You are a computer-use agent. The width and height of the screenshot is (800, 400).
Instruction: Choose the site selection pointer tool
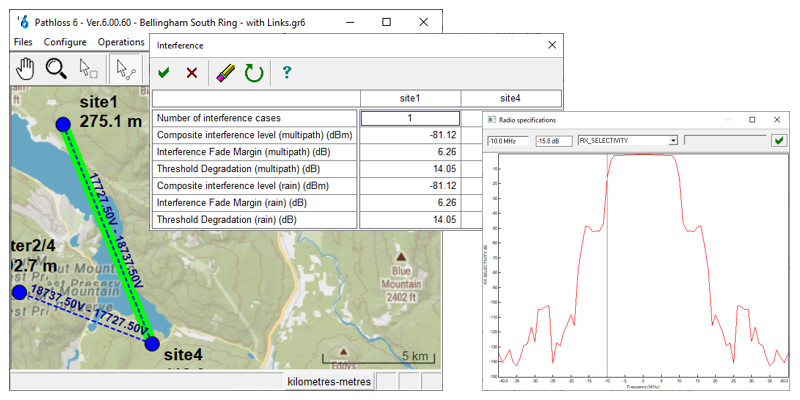click(x=89, y=69)
